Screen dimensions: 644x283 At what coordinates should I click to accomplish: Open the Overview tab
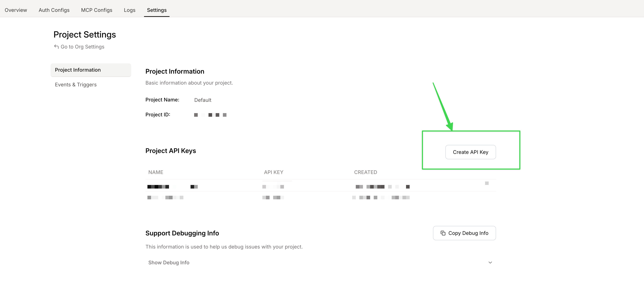tap(16, 10)
